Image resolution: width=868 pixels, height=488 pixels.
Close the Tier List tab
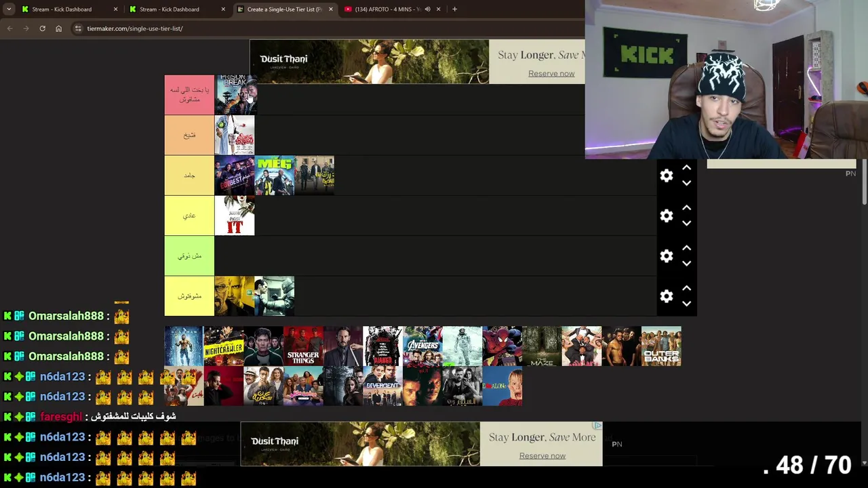(331, 9)
